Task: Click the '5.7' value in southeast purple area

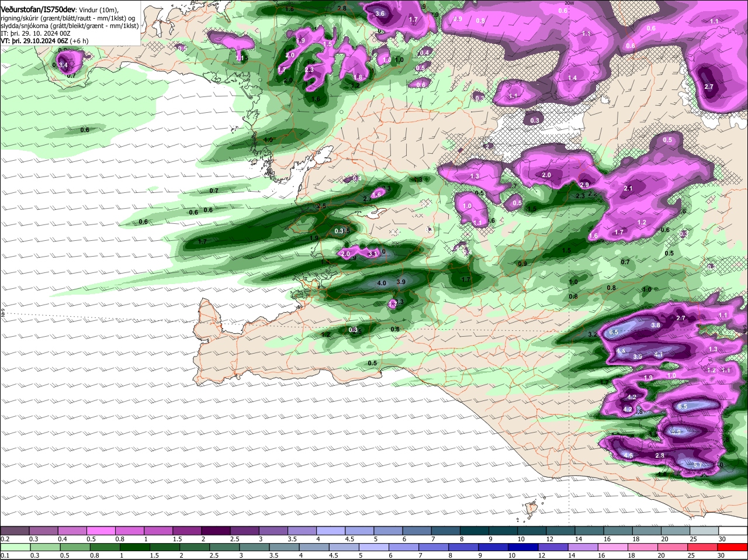Action: [698, 465]
